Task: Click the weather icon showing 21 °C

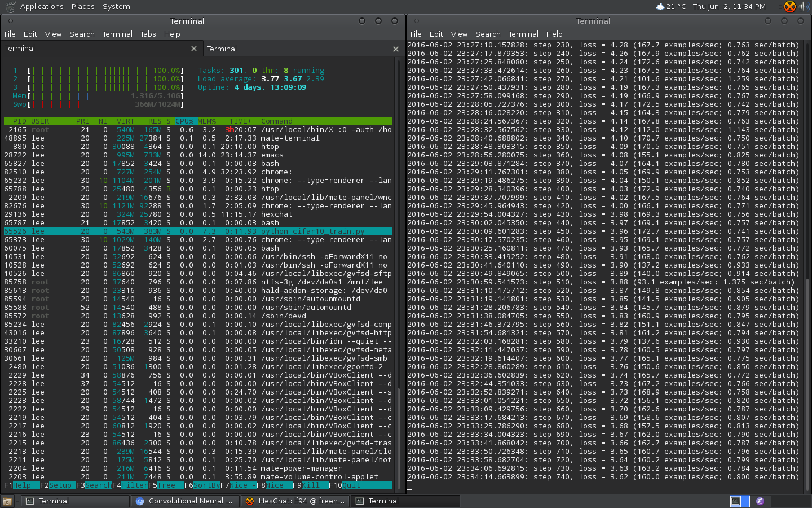Action: [x=660, y=7]
